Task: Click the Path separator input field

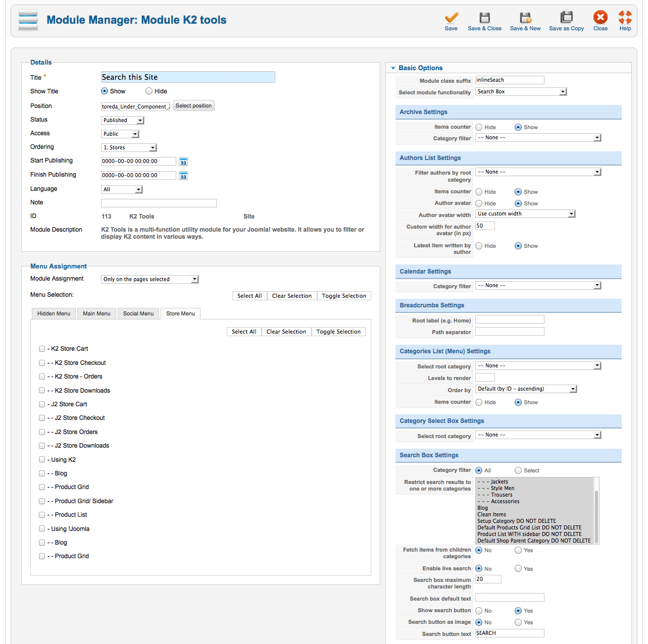Action: coord(510,331)
